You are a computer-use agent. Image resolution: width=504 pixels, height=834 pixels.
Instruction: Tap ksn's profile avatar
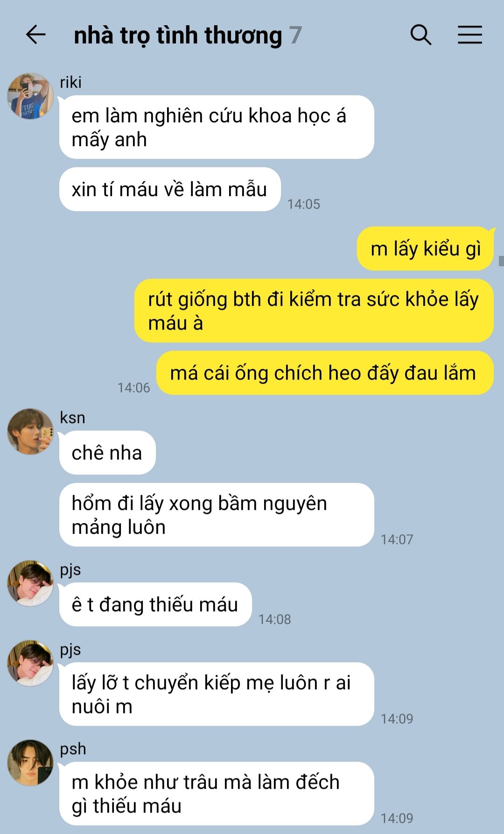tap(30, 431)
